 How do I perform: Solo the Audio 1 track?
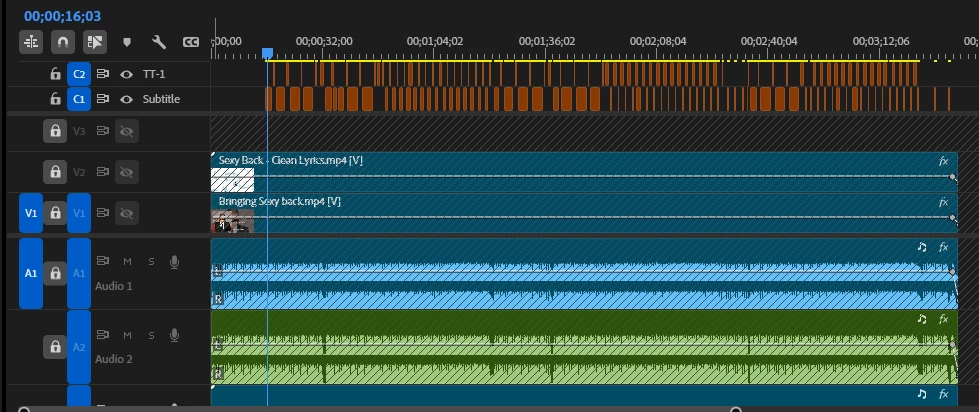pos(151,262)
